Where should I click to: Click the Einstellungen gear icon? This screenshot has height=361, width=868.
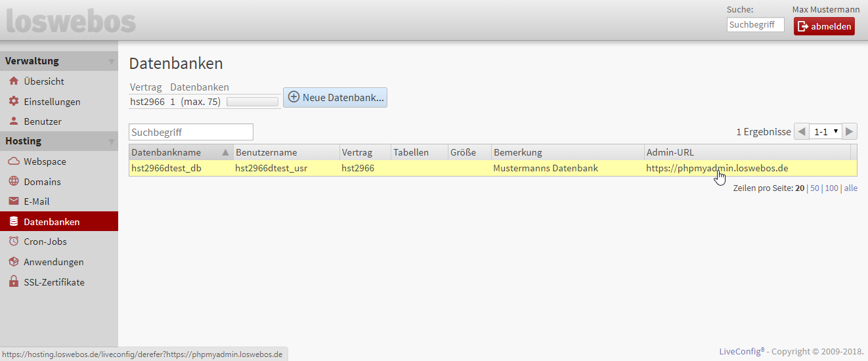click(13, 102)
